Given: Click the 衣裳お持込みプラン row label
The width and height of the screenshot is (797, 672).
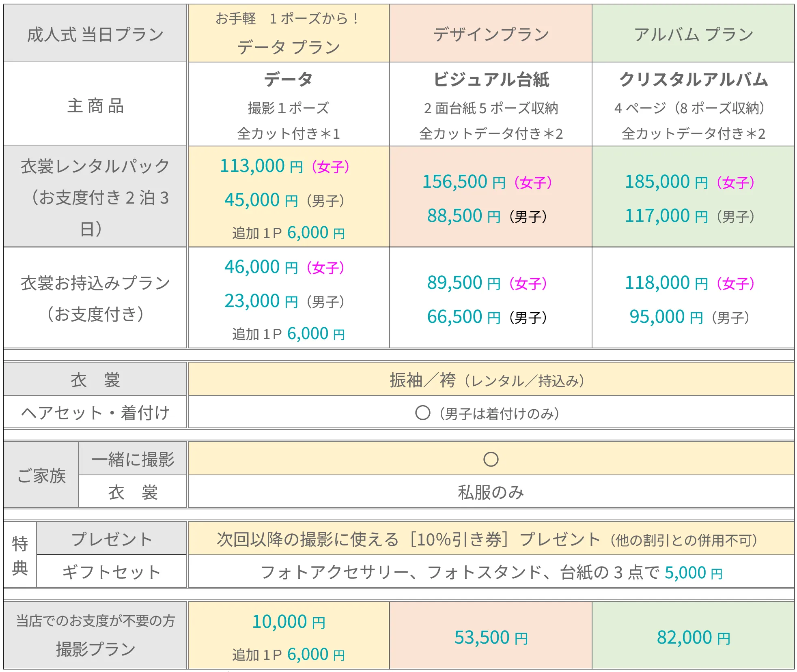Looking at the screenshot, I should [x=95, y=283].
